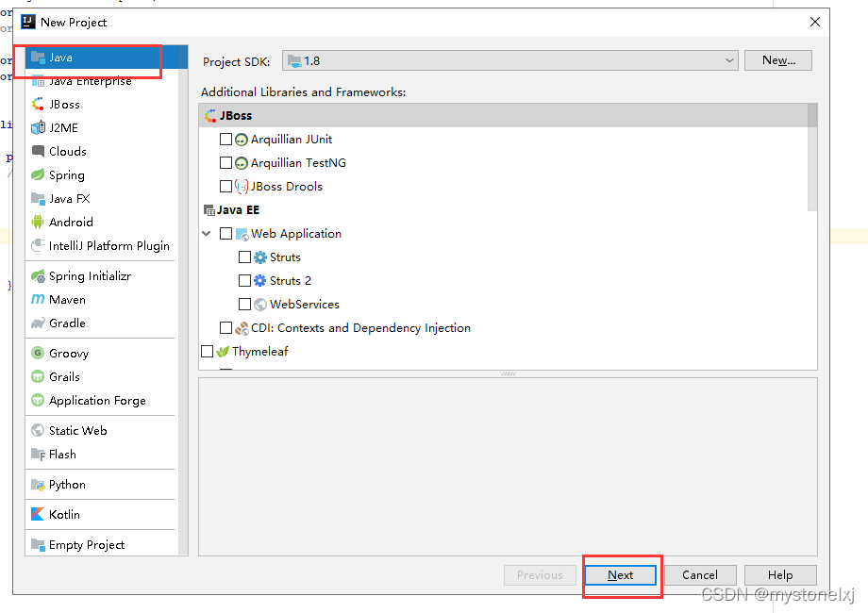Click the Cancel button
868x613 pixels.
pos(700,575)
